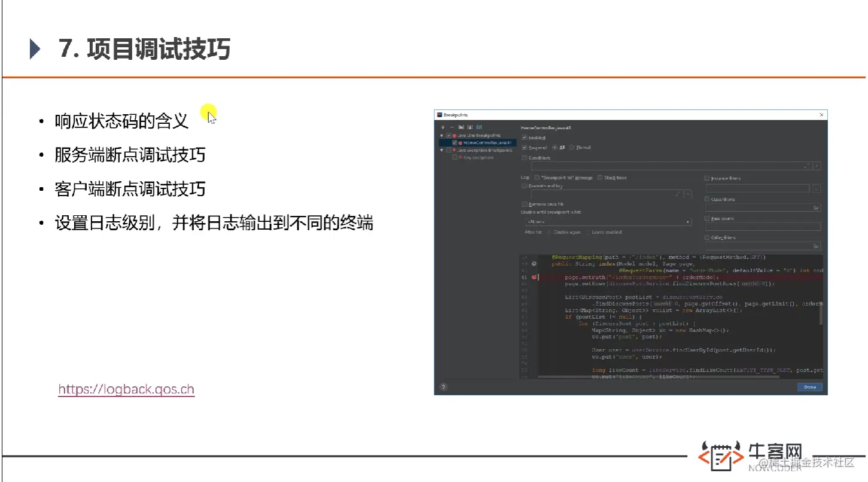Toggle HomeController.java:41 breakpoint checkbox

point(455,143)
